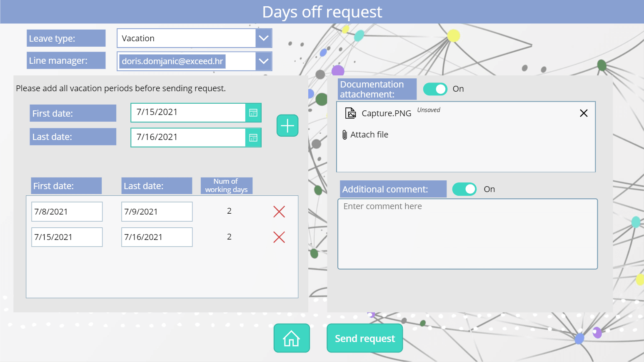Focus the First date input 7/15/2021

pos(188,112)
